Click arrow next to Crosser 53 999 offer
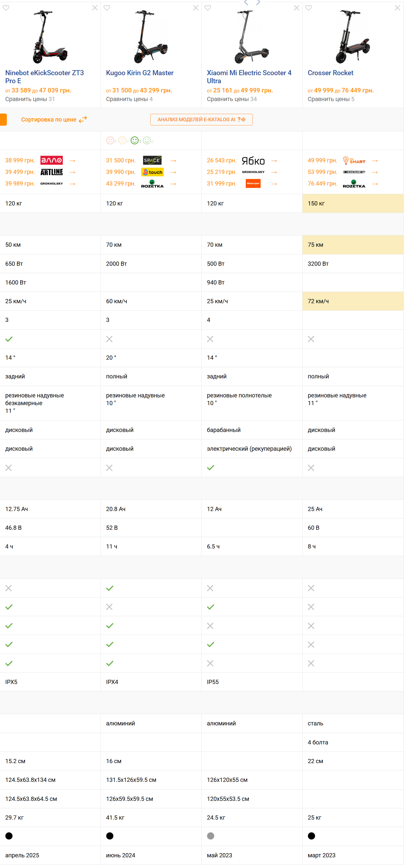 [375, 172]
